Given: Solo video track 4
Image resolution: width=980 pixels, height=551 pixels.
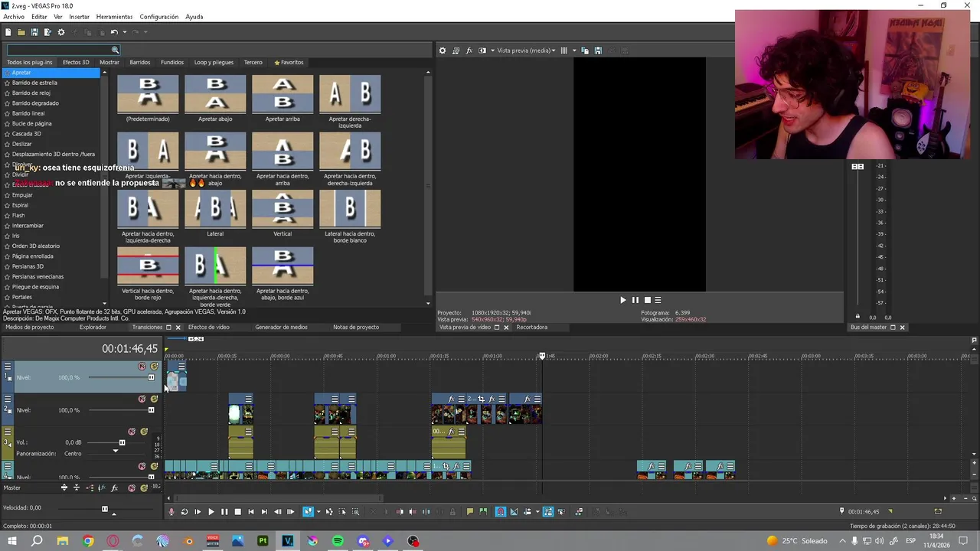Looking at the screenshot, I should coord(154,466).
